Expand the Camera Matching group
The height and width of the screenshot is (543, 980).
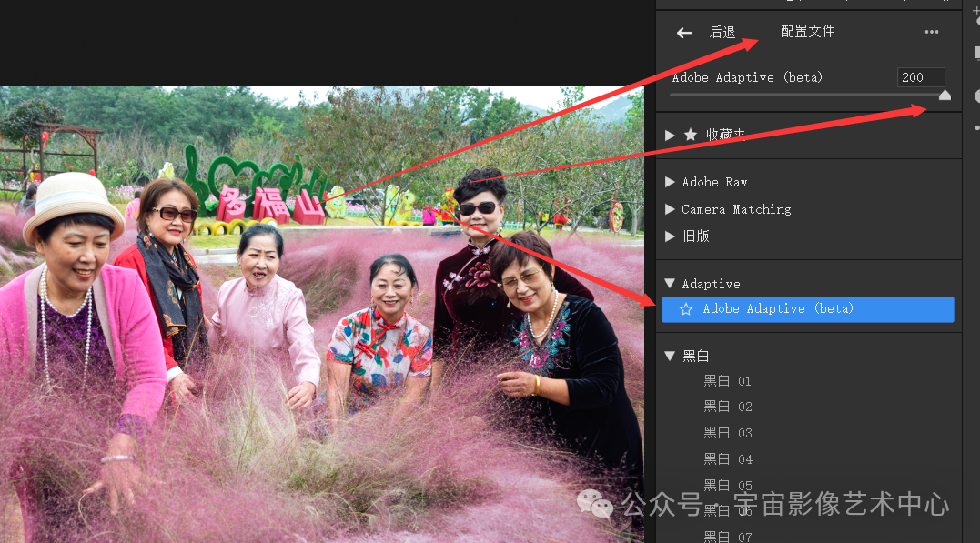pyautogui.click(x=671, y=209)
